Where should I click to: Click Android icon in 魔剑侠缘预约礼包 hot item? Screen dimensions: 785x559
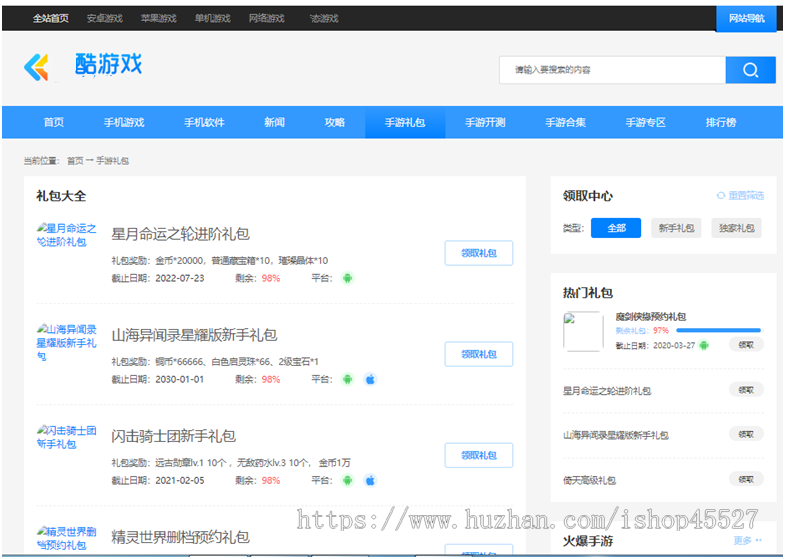(704, 345)
